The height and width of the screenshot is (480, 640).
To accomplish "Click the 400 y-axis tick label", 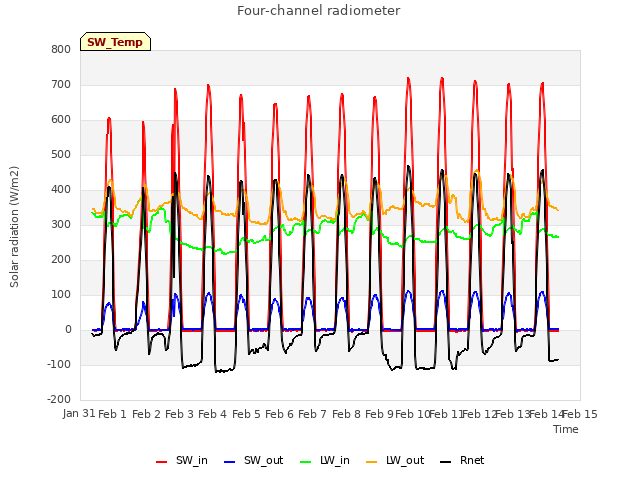I will pos(61,189).
